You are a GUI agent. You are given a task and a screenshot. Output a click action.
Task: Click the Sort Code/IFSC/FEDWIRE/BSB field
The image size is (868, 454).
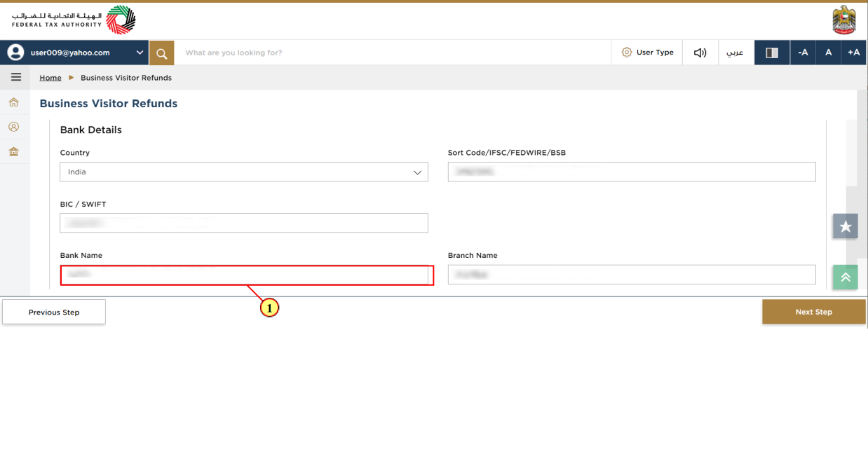pyautogui.click(x=632, y=172)
